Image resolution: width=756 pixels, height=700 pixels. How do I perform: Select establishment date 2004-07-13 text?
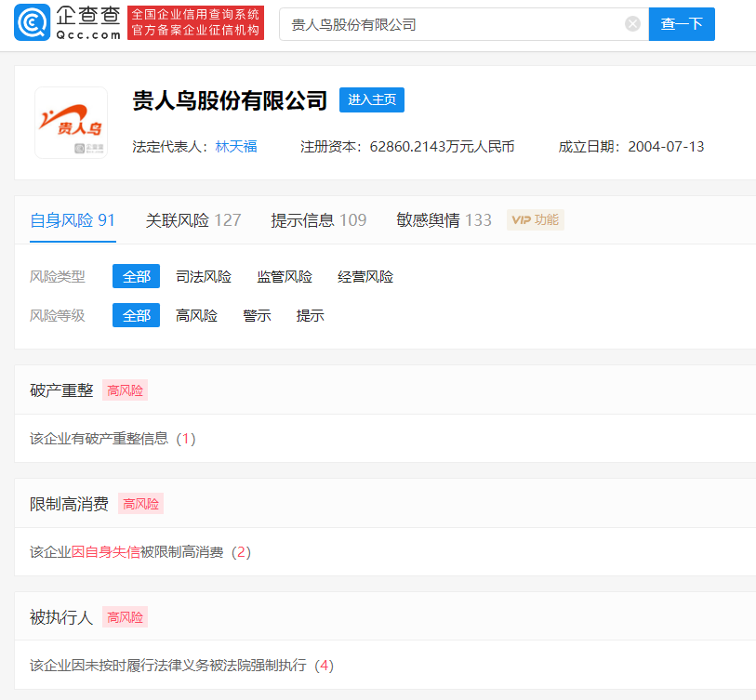tap(666, 147)
